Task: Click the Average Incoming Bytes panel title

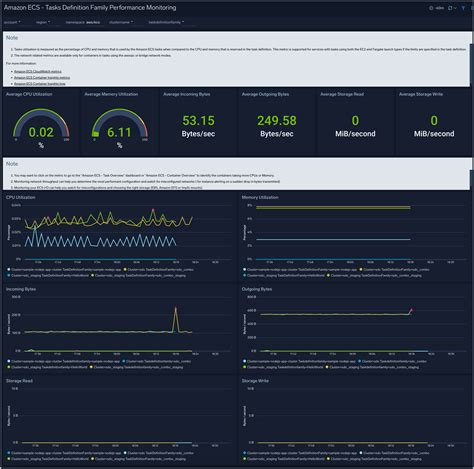Action: [x=187, y=94]
